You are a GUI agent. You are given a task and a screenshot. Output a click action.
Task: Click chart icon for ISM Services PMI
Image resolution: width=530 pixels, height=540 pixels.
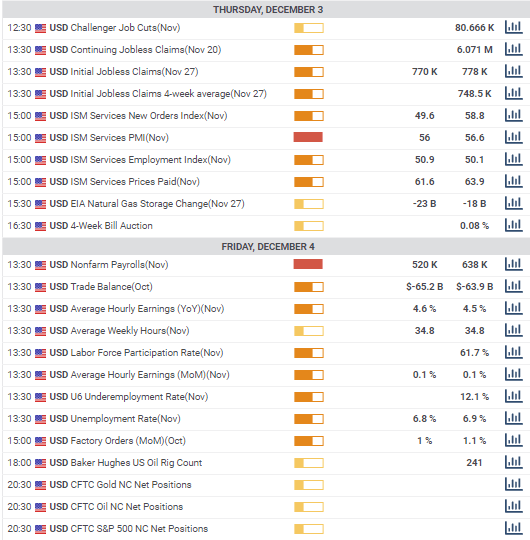click(x=513, y=137)
